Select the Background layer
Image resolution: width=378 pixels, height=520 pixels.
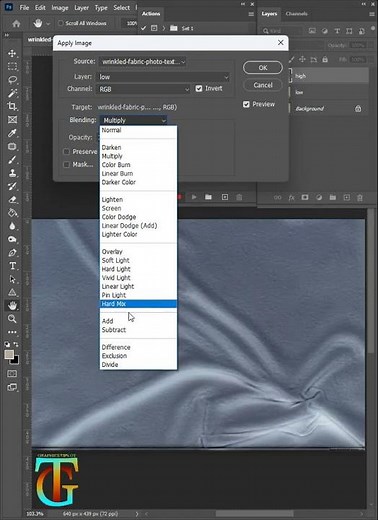(x=329, y=109)
